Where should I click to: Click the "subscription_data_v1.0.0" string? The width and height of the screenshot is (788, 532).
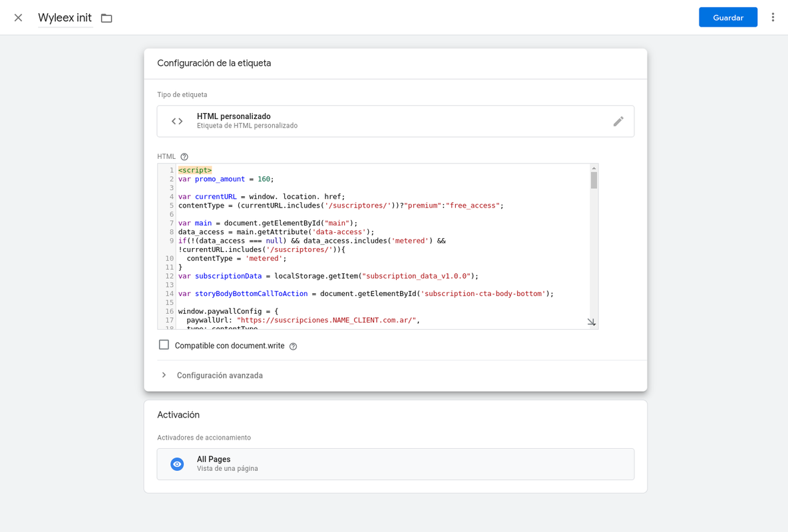416,276
